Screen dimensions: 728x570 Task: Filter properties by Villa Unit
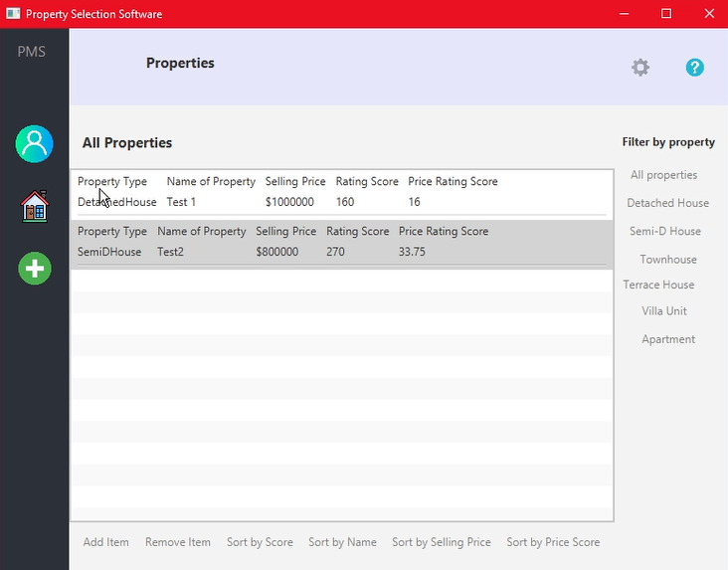(664, 311)
